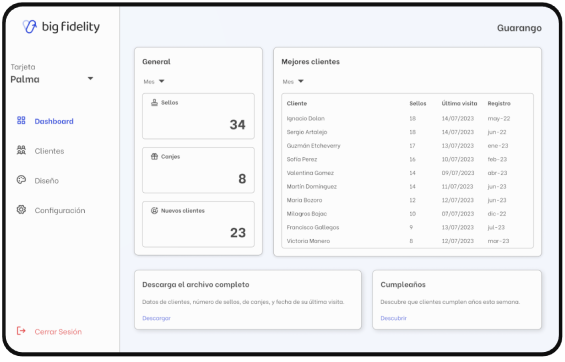Viewport: 565px width, 362px height.
Task: Select the Dashboard grid icon
Action: (21, 121)
